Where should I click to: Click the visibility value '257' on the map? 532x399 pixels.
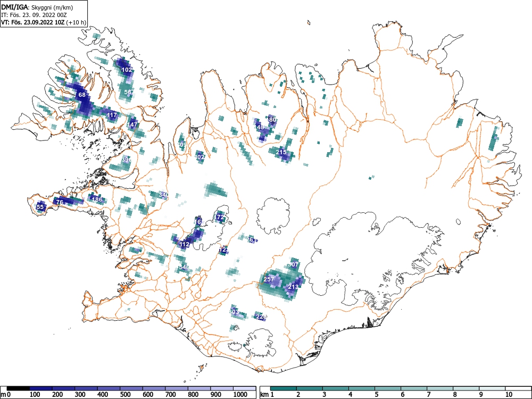pyautogui.click(x=269, y=280)
